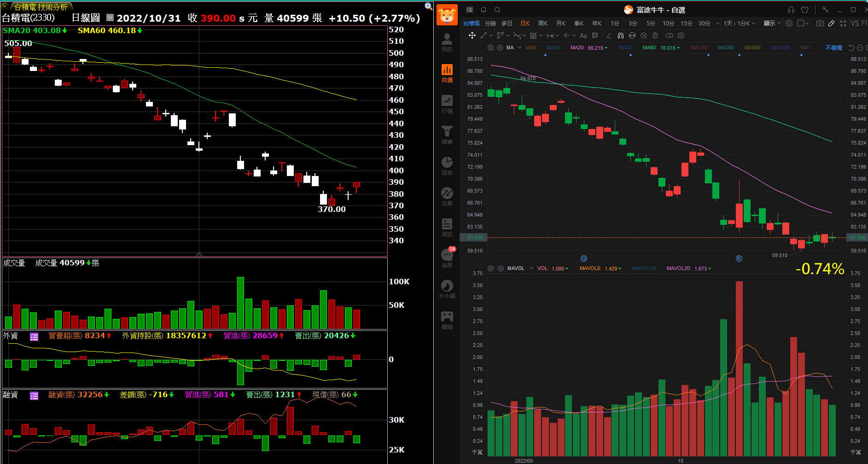Open the 1天:1分K range dropdown
This screenshot has width=868, height=464.
coord(739,23)
